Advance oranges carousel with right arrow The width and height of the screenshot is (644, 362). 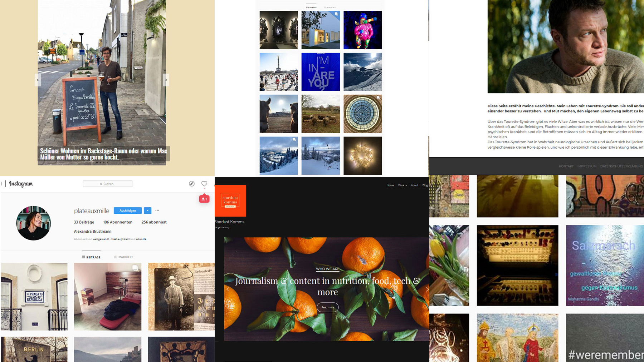tap(427, 289)
